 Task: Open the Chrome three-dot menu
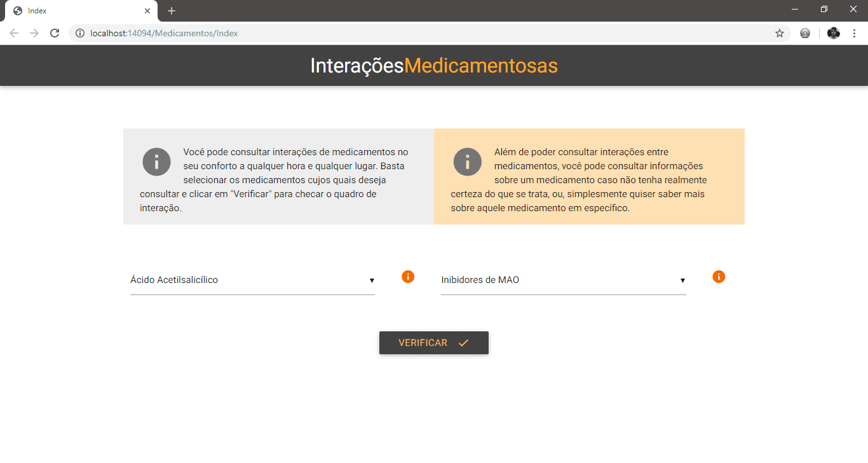(x=855, y=33)
